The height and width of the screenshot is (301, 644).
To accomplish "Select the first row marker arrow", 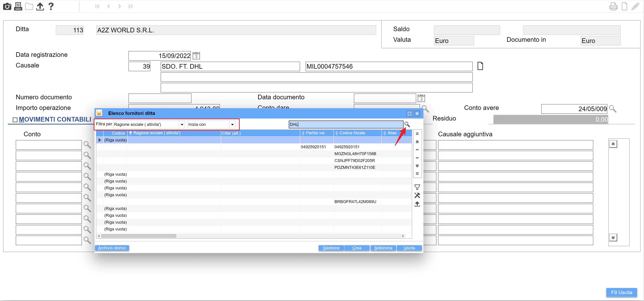I will point(100,140).
